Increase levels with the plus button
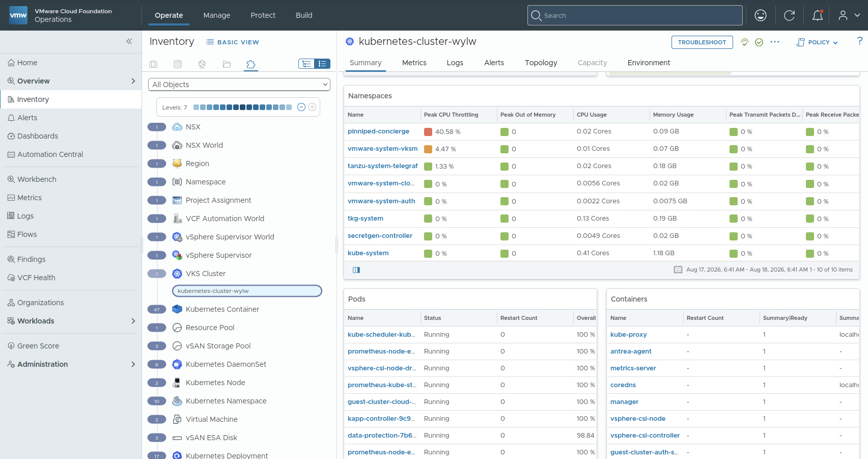 (x=312, y=107)
